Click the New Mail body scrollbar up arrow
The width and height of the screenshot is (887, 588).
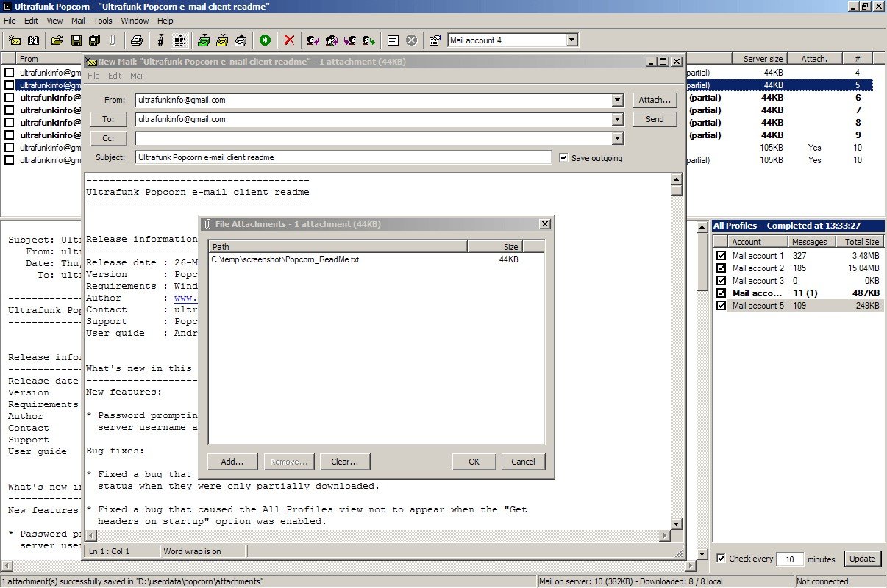coord(677,179)
